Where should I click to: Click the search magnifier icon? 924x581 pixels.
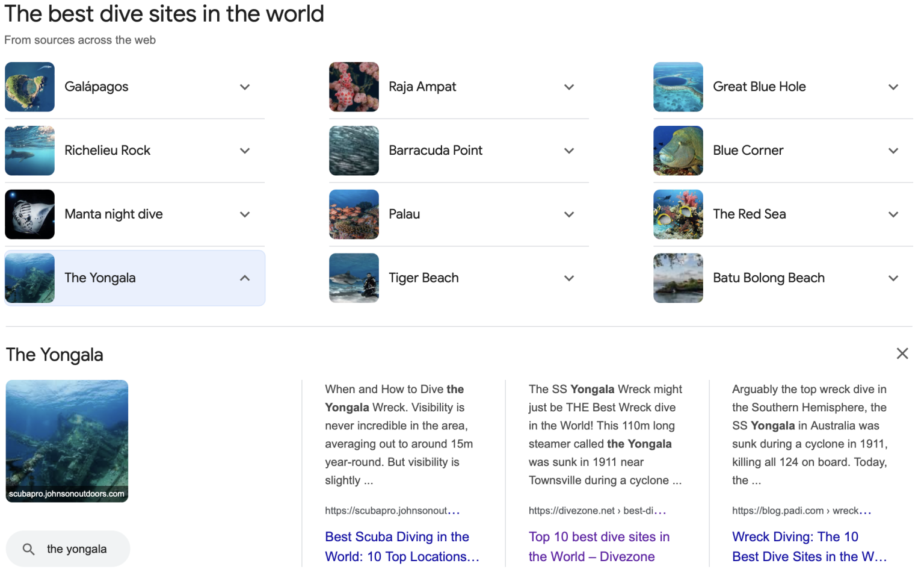[x=28, y=549]
